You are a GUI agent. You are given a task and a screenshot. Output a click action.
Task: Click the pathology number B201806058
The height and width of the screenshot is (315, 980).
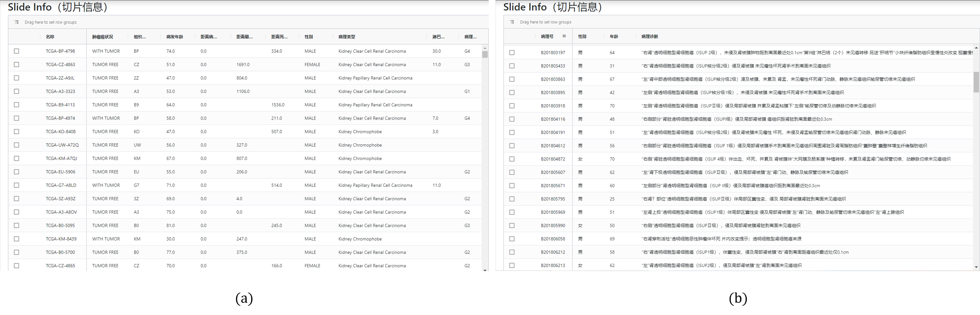pos(553,239)
